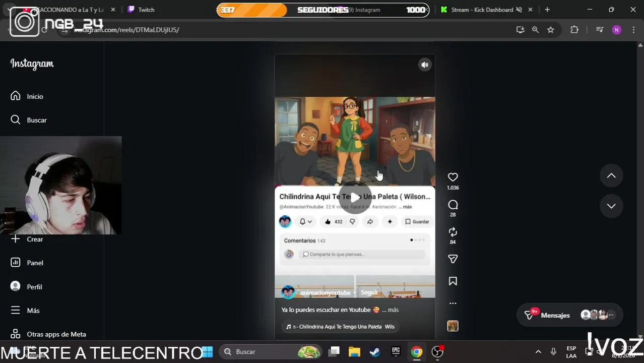Screen dimensions: 644x363
Task: Click the Chrome icon on the taskbar
Action: (x=416, y=351)
